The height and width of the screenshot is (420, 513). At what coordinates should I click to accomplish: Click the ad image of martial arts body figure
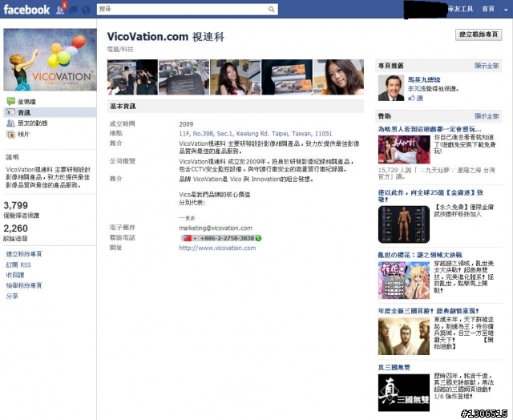pos(404,224)
